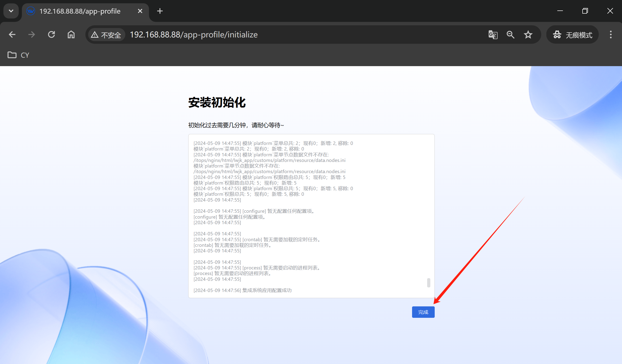The width and height of the screenshot is (622, 364).
Task: Click timestamped line [process] 暂无需要启动的进程列表。
Action: point(257,268)
